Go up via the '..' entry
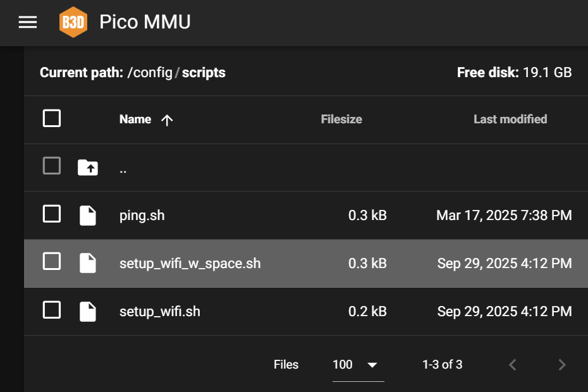The height and width of the screenshot is (392, 588). coord(123,168)
